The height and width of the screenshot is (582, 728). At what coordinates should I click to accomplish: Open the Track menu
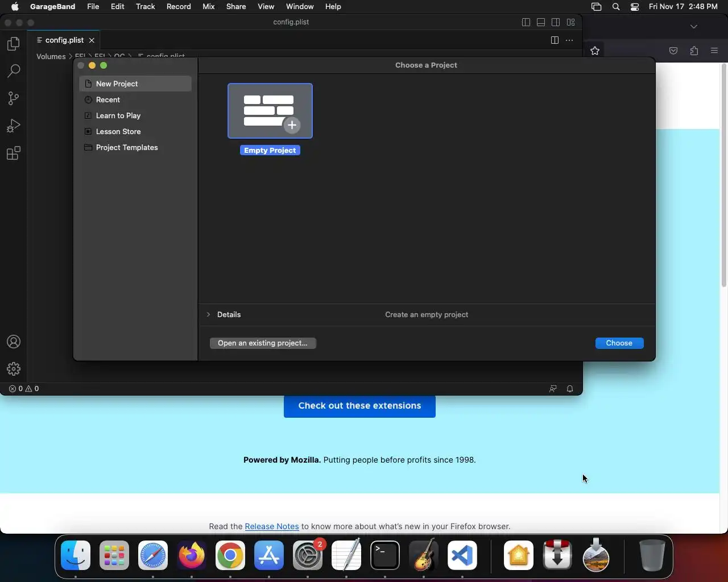point(146,7)
